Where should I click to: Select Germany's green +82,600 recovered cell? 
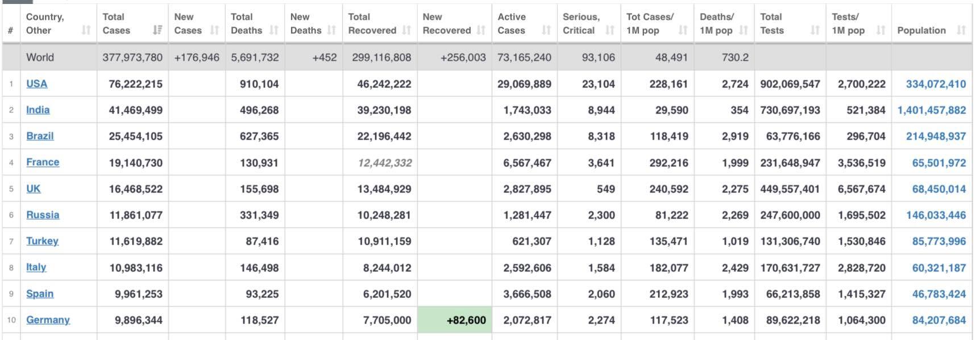pos(454,320)
